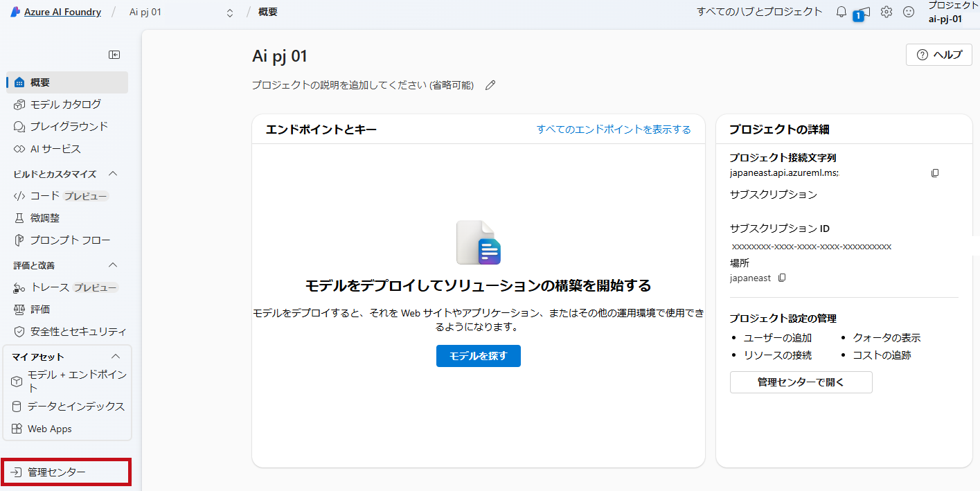980x491 pixels.
Task: Click the 微調整 flask icon
Action: pos(19,218)
